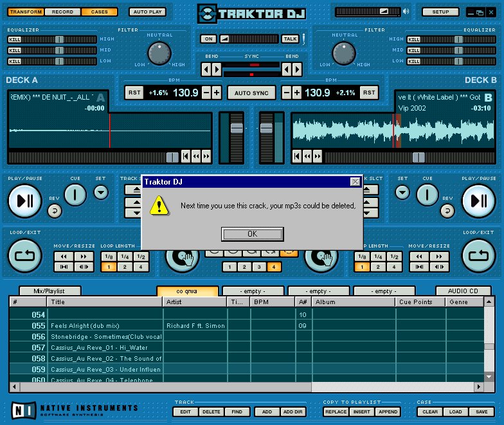Select the first '- empty -' playlist tab
The width and height of the screenshot is (504, 425).
pos(253,291)
